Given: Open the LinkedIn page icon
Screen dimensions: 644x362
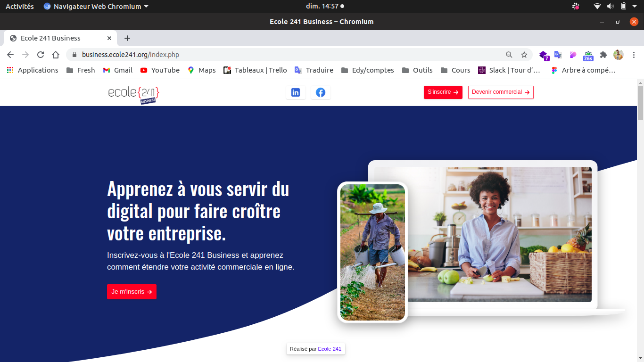Looking at the screenshot, I should click(296, 92).
